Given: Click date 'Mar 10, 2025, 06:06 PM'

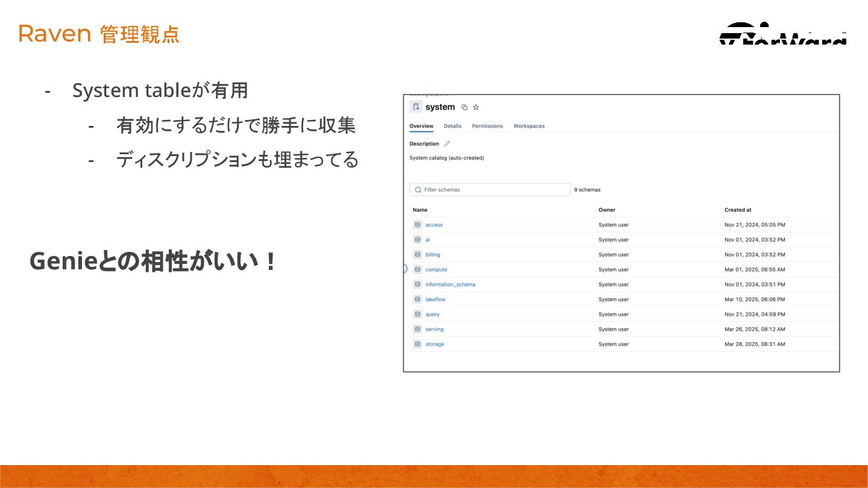Looking at the screenshot, I should tap(755, 299).
